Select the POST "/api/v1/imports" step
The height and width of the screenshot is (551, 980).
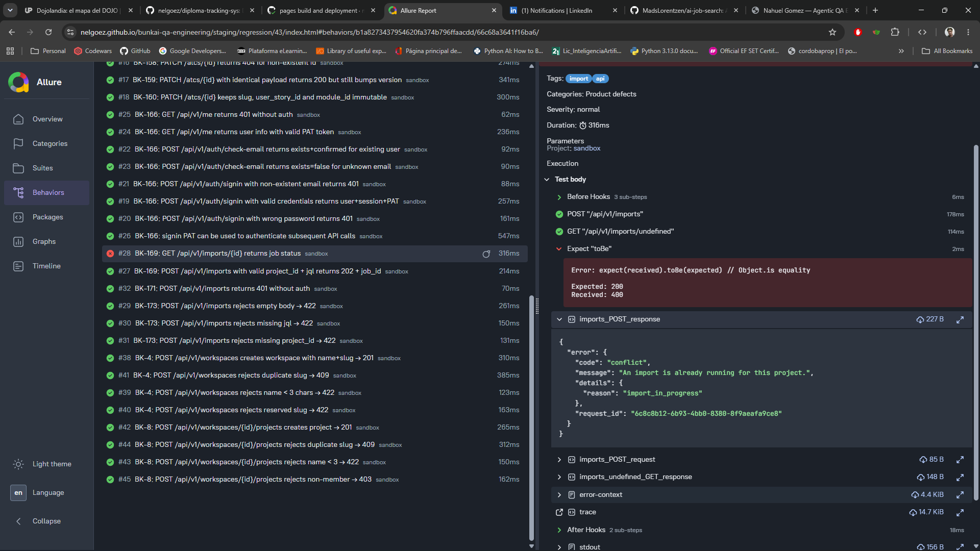[x=605, y=214]
